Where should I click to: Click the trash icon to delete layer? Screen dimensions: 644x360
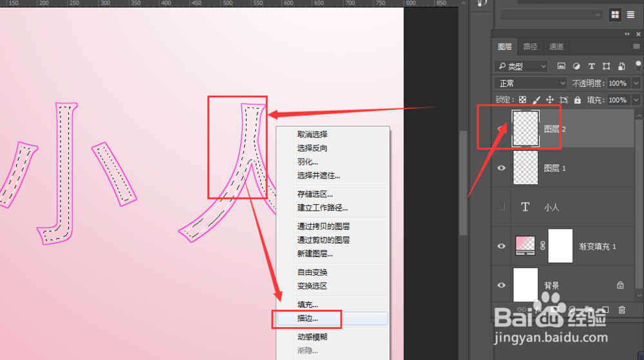(x=622, y=310)
